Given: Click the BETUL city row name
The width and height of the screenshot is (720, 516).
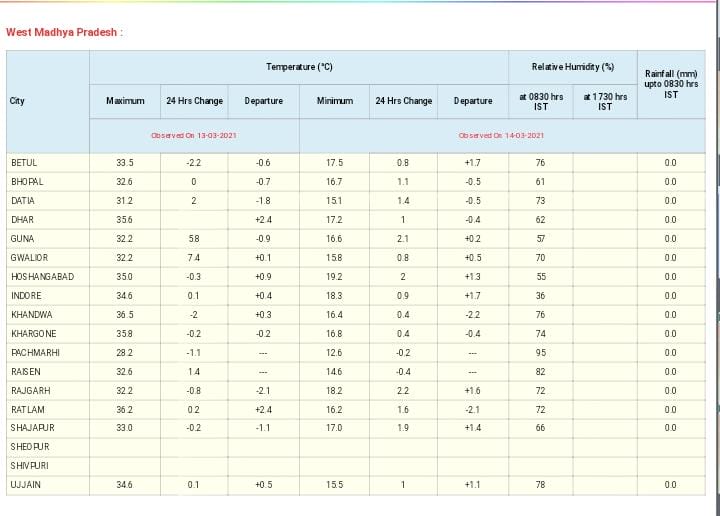Looking at the screenshot, I should click(24, 163).
